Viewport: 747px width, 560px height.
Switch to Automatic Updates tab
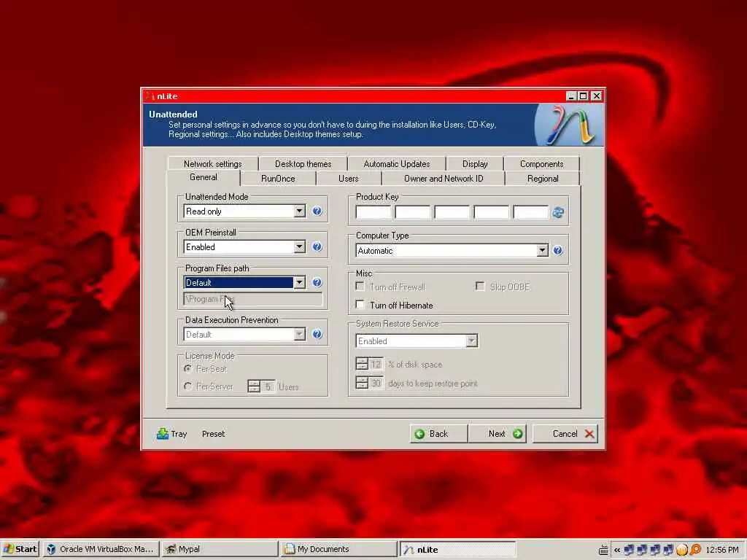click(397, 164)
